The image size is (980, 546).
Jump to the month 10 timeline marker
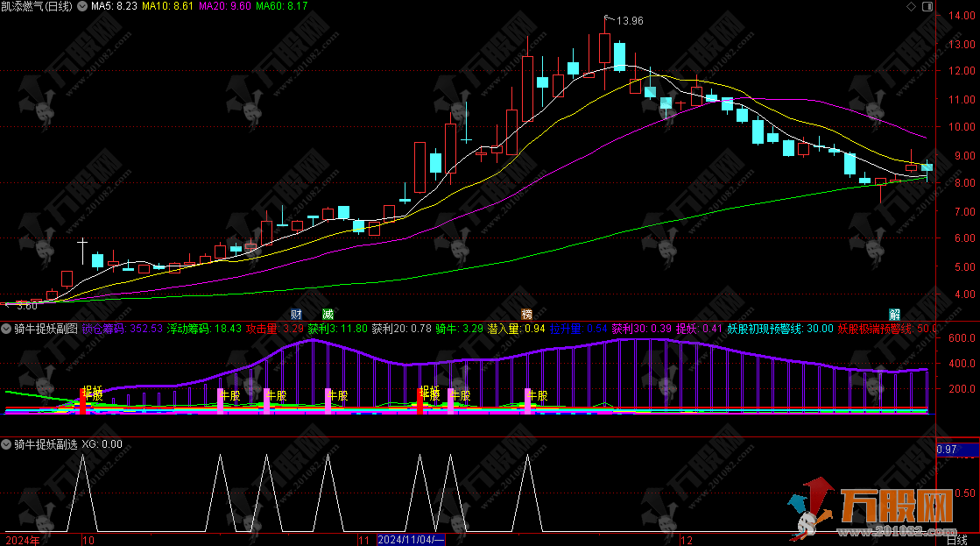88,541
